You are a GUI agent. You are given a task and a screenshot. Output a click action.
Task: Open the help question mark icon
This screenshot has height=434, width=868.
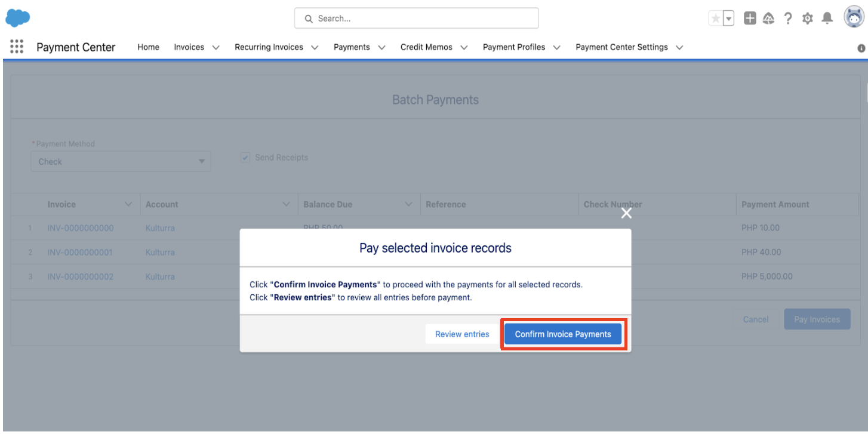789,19
